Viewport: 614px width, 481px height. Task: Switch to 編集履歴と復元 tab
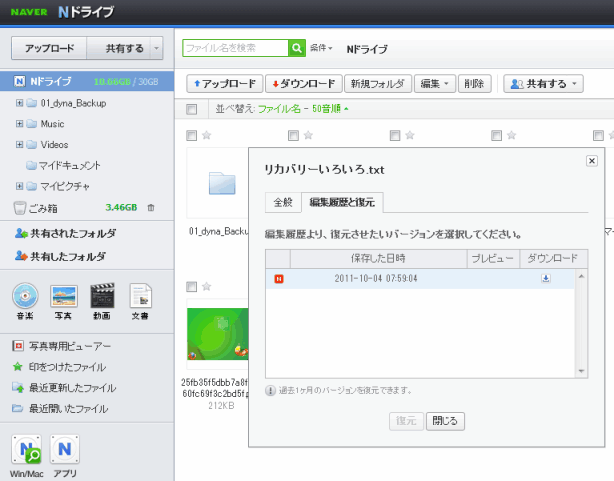click(342, 202)
